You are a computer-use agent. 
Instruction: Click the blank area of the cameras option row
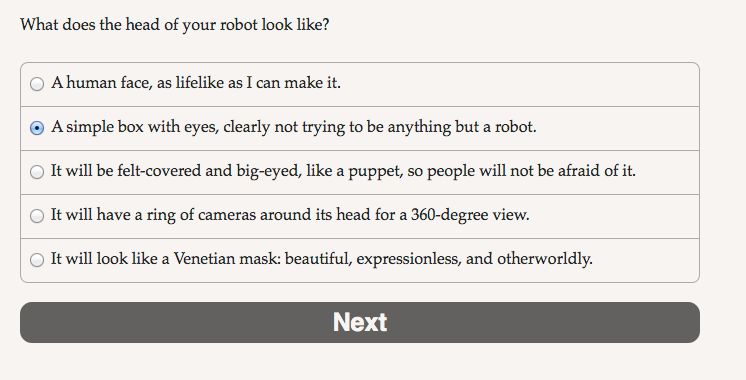pyautogui.click(x=614, y=216)
